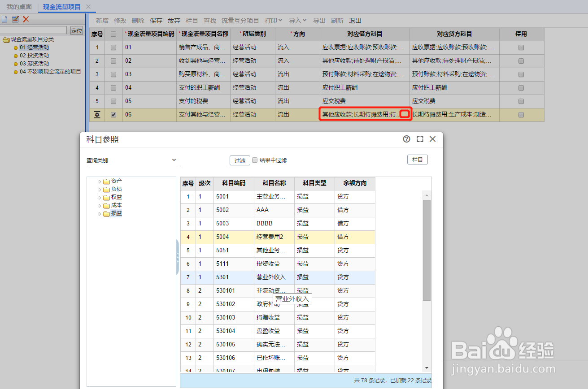Switch to 我的桌面 tab

(19, 7)
